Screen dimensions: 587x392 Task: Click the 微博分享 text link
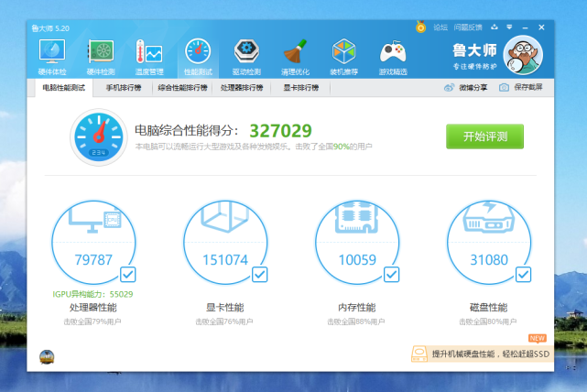473,88
